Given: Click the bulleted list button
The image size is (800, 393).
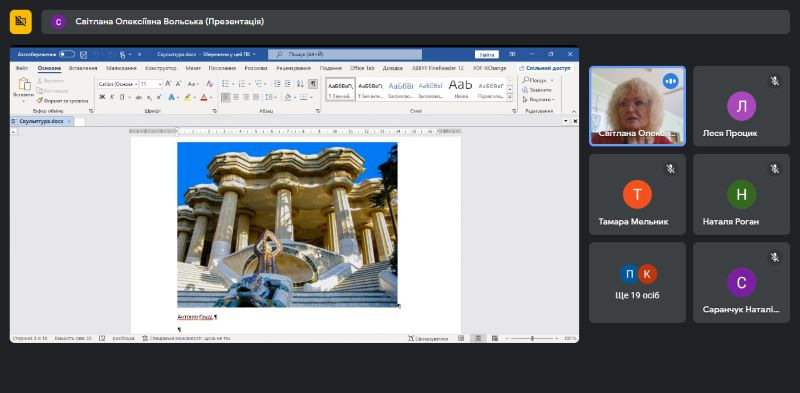Looking at the screenshot, I should [x=226, y=84].
